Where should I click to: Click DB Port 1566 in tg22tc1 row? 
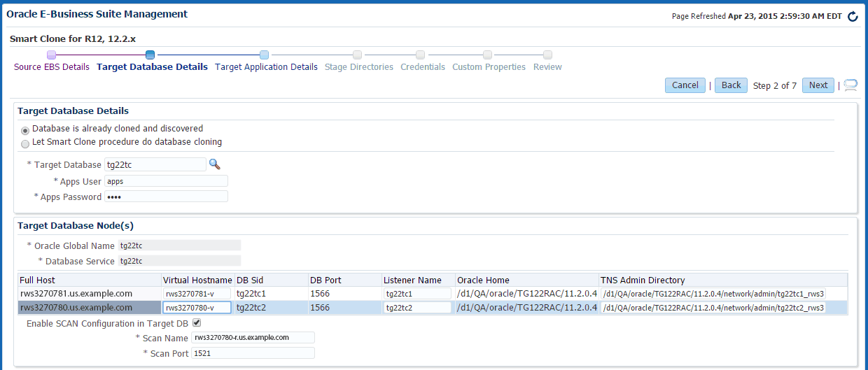(320, 294)
